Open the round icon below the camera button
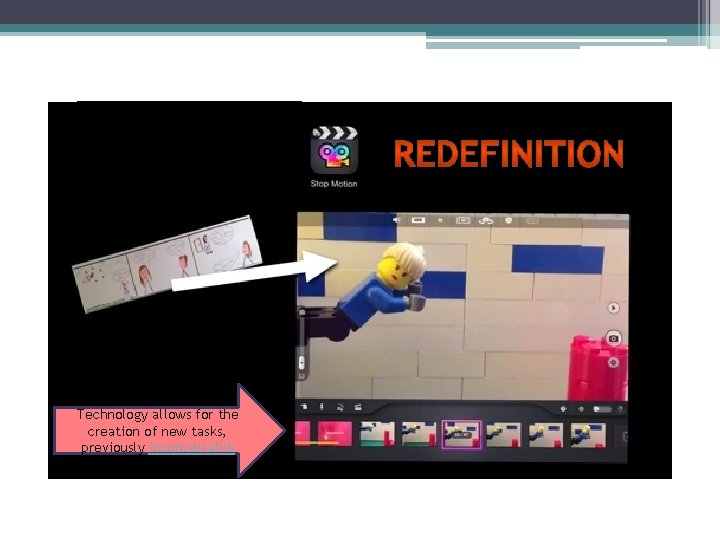 [x=613, y=363]
